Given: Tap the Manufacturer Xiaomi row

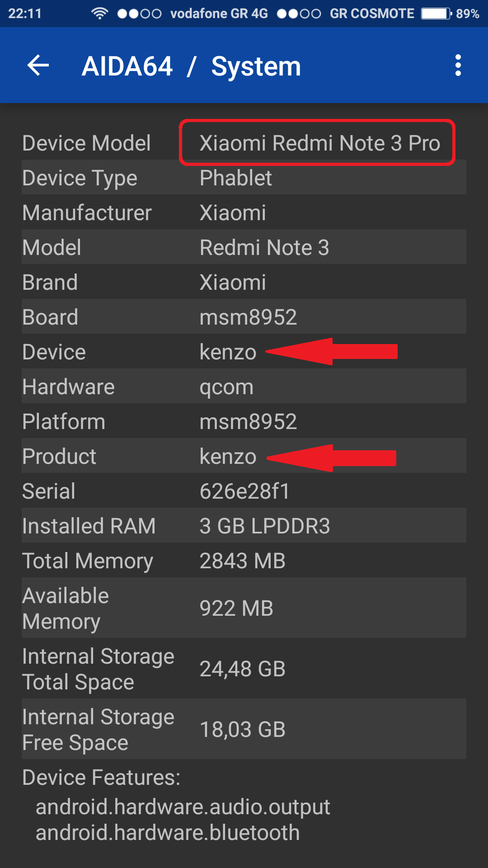Looking at the screenshot, I should coord(244,213).
